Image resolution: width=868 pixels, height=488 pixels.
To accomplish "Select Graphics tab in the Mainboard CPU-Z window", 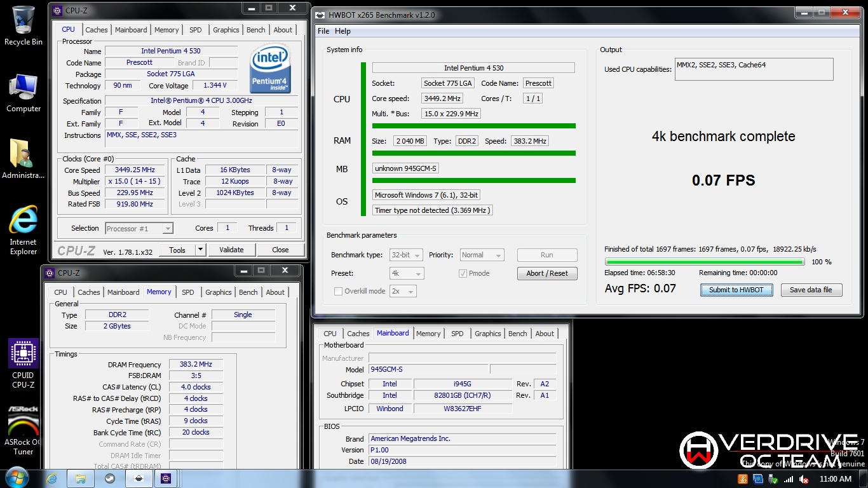I will point(488,334).
